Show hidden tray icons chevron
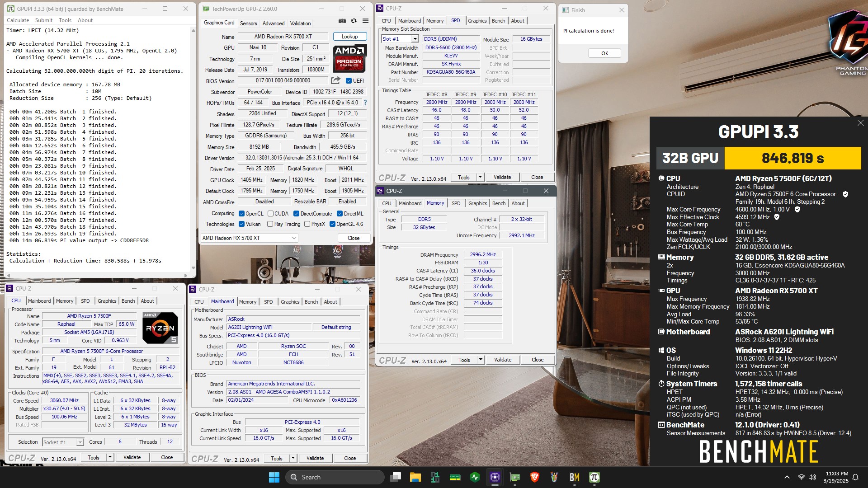868x488 pixels. click(x=787, y=477)
